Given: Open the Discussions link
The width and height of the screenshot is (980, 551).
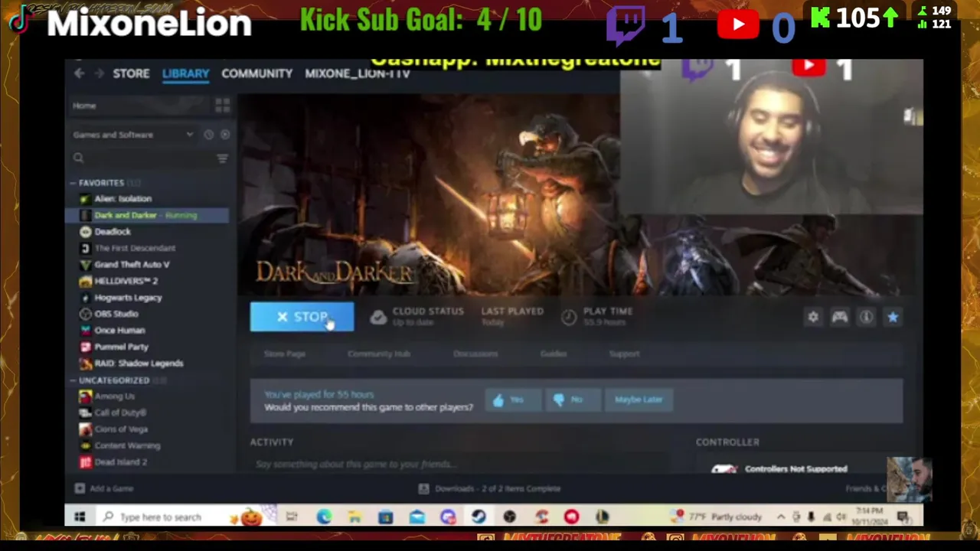Looking at the screenshot, I should (x=475, y=354).
